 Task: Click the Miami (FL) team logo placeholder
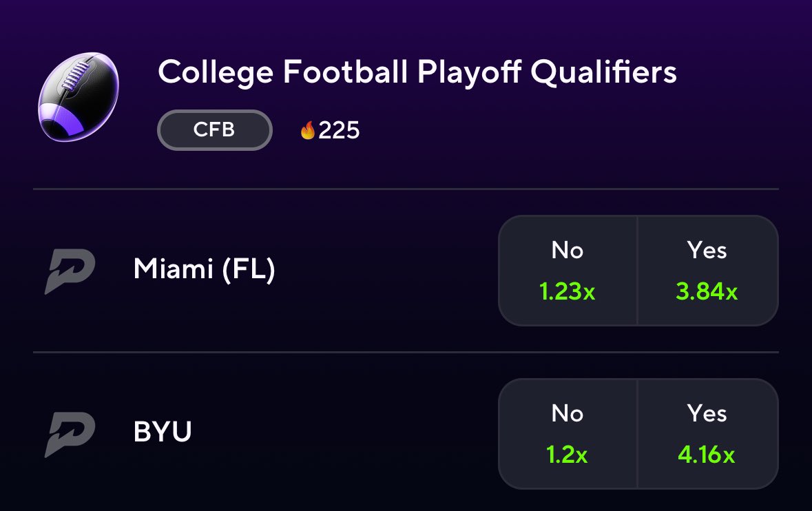tap(70, 271)
